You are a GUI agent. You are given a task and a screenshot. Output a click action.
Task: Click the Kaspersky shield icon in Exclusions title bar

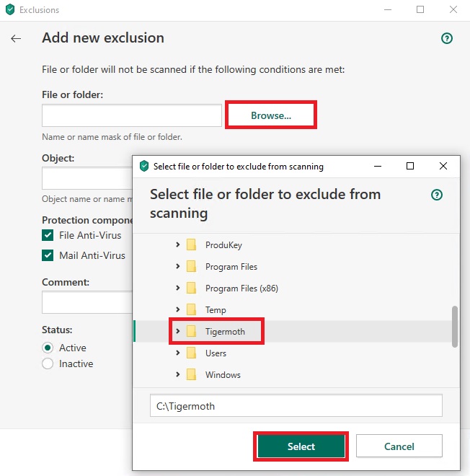coord(10,9)
